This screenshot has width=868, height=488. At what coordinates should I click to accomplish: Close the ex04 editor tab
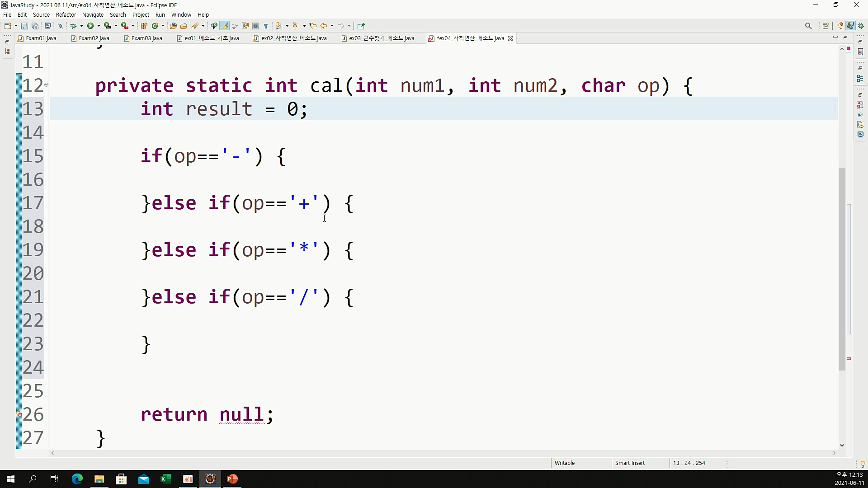[x=510, y=38]
